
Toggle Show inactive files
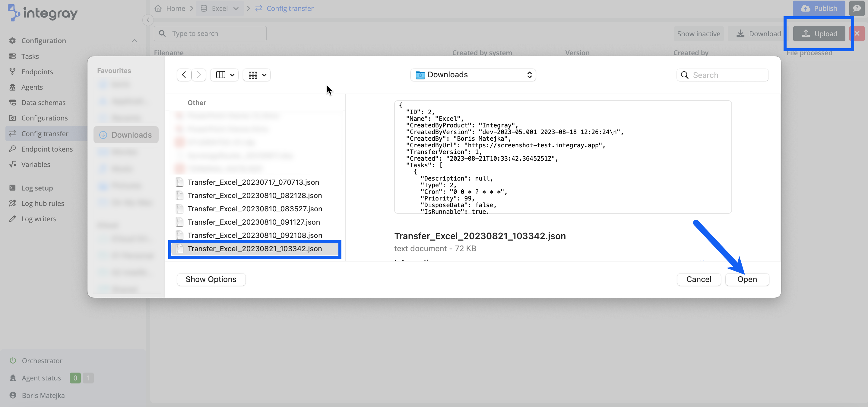pyautogui.click(x=698, y=34)
